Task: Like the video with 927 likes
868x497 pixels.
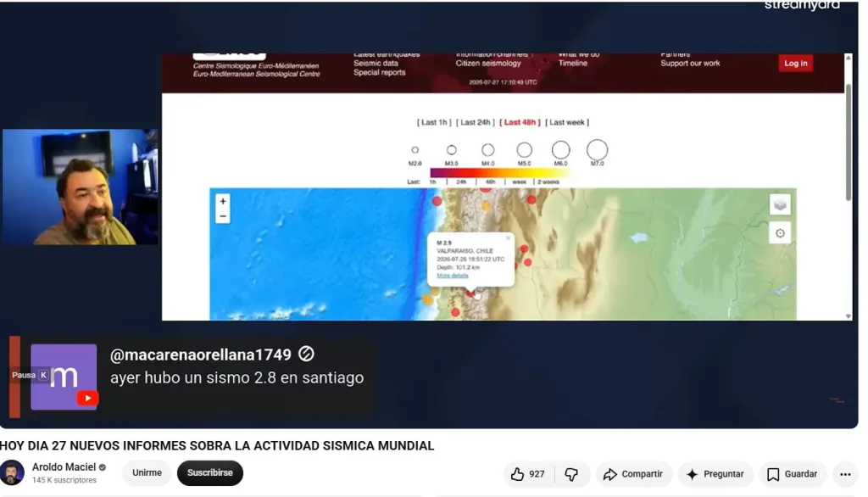Action: [529, 474]
